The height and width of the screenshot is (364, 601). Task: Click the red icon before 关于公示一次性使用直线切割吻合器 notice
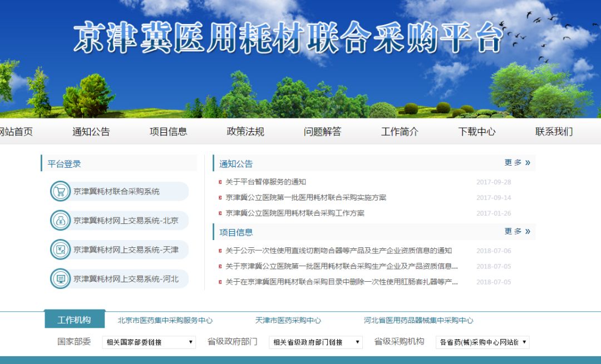coord(219,251)
